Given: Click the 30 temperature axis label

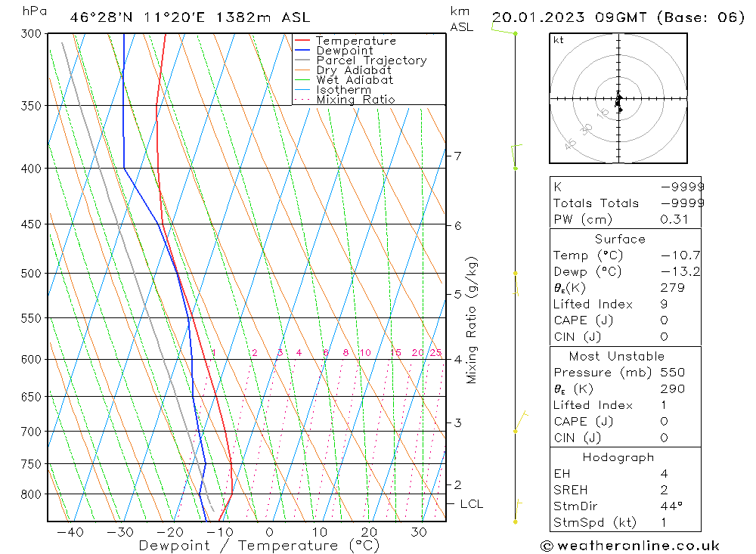Looking at the screenshot, I should [x=419, y=532].
